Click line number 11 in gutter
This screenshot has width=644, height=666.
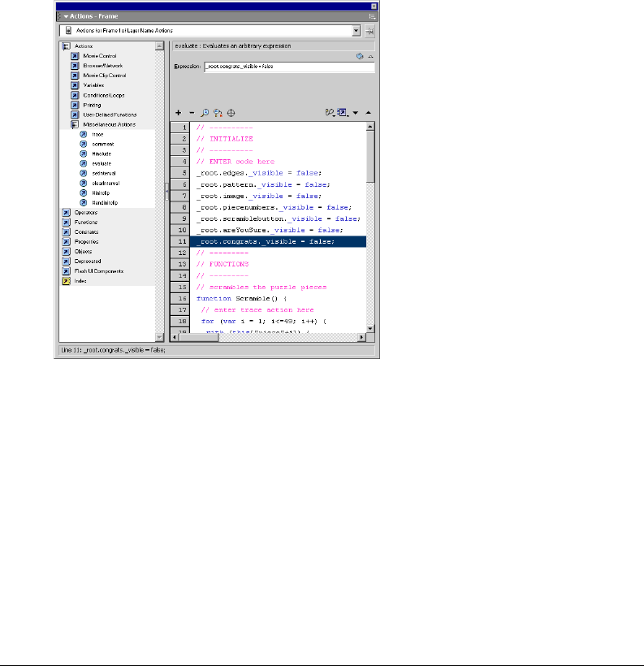(x=180, y=242)
